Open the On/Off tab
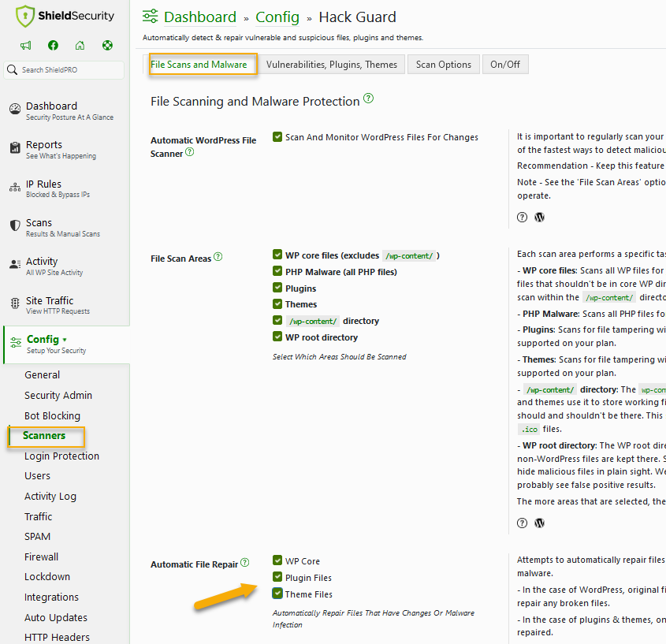The height and width of the screenshot is (644, 666). [x=505, y=64]
